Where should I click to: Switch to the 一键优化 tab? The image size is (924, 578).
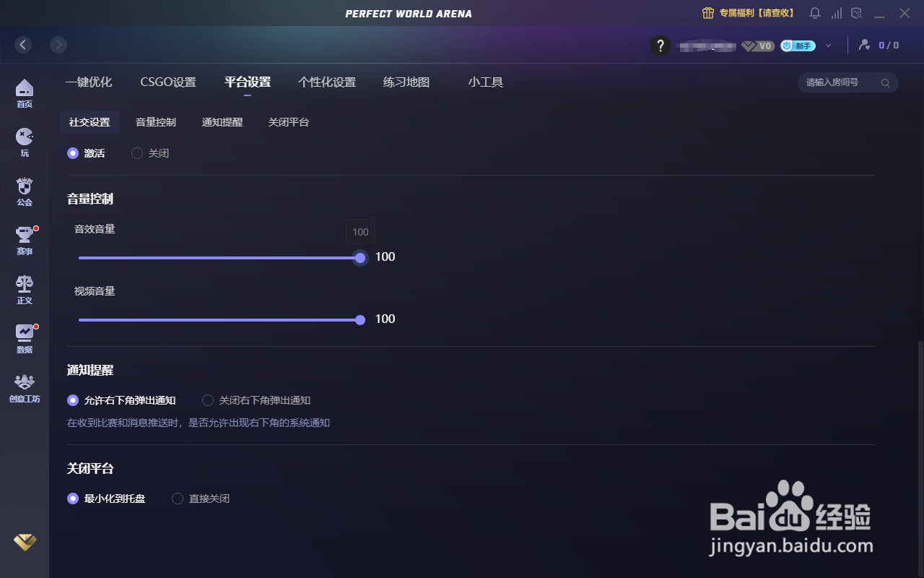point(89,82)
